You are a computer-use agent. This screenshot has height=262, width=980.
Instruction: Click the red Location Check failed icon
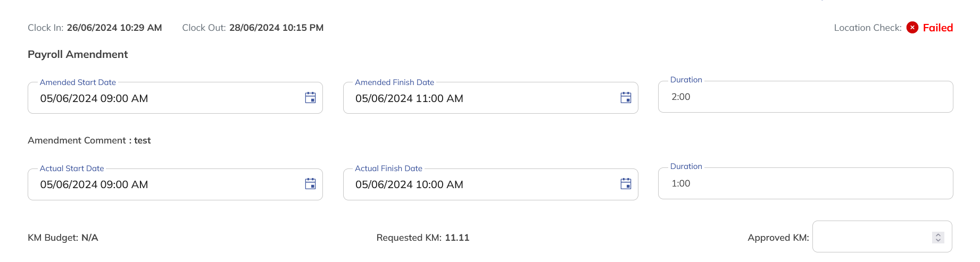click(x=912, y=28)
